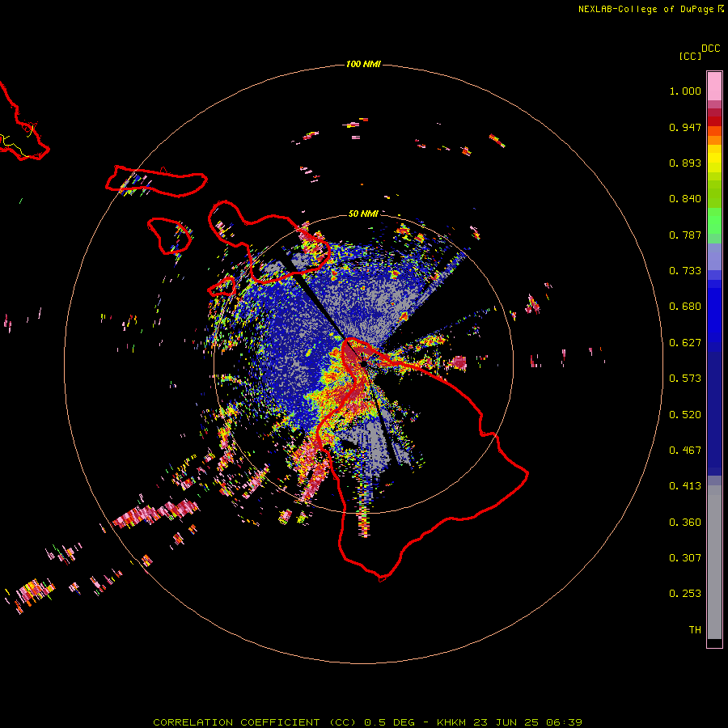Click the 0.680 legend value
This screenshot has width=728, height=728.
click(685, 307)
